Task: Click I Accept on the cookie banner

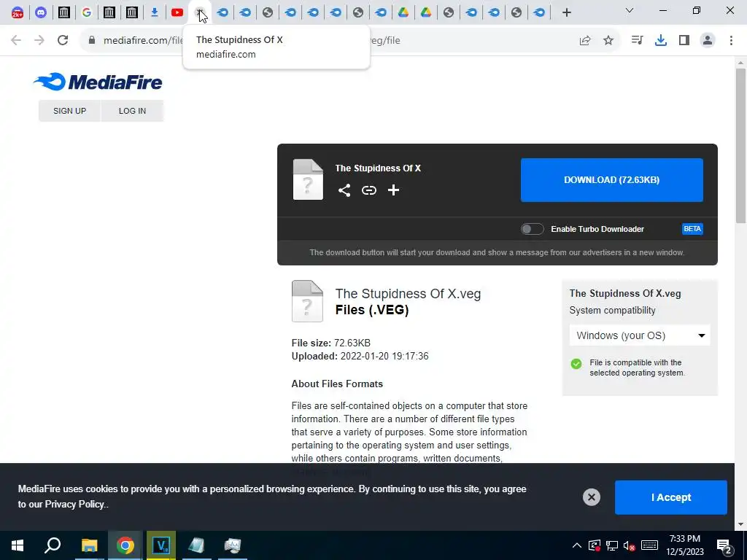Action: [x=671, y=497]
